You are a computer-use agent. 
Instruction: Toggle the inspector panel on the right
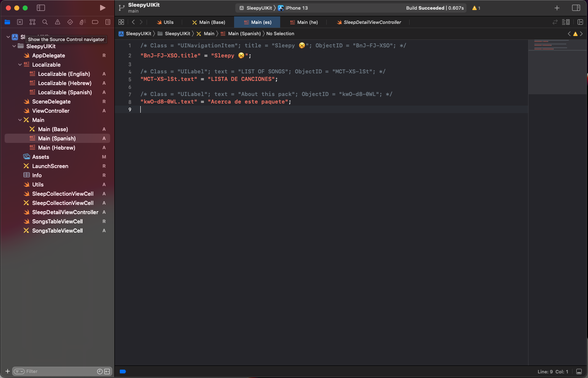click(576, 8)
